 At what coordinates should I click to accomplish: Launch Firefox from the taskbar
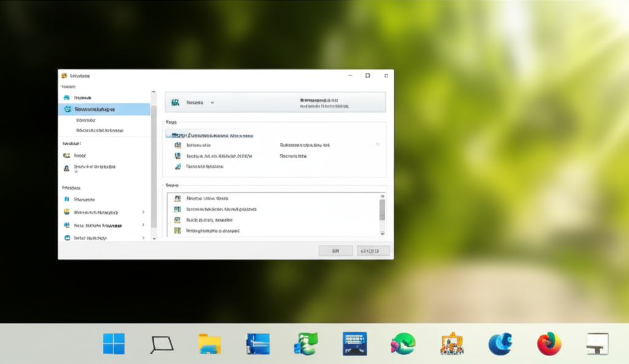(549, 344)
